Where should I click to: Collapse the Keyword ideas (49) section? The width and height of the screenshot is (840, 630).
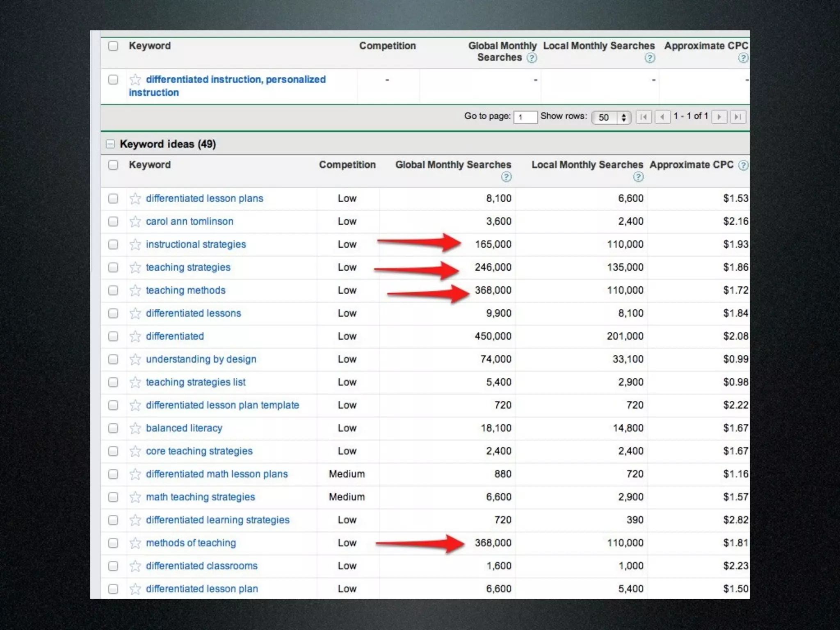click(110, 144)
